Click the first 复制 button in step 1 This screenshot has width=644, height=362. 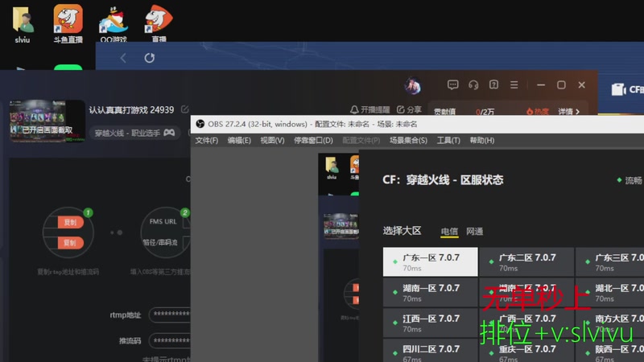pos(70,222)
